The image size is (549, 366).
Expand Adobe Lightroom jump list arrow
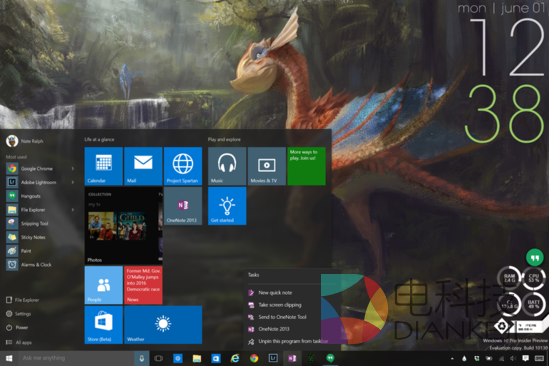[73, 182]
